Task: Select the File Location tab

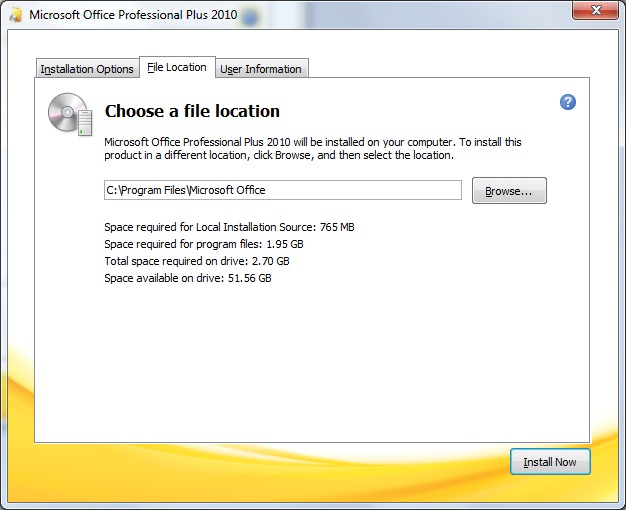Action: click(177, 67)
